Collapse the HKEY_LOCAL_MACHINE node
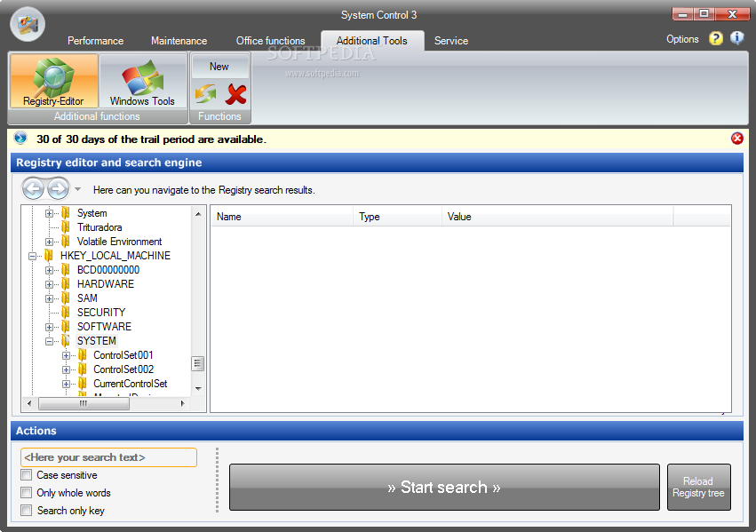The height and width of the screenshot is (532, 756). tap(32, 256)
